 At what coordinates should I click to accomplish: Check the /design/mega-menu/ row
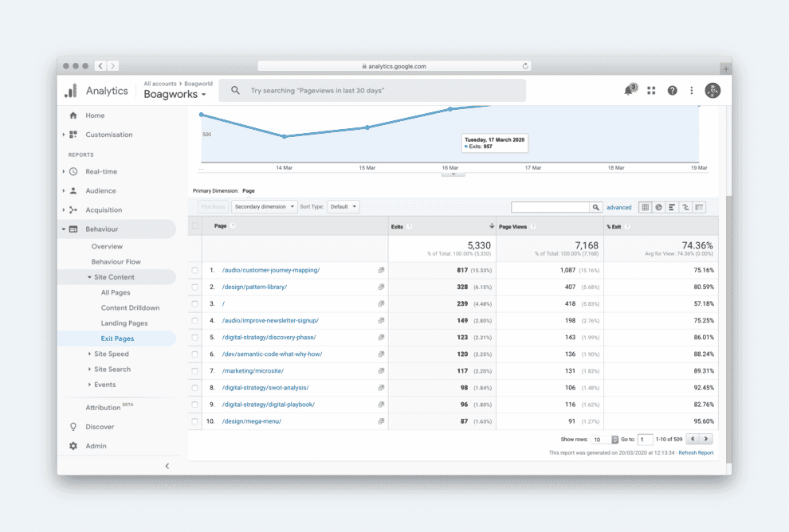[x=194, y=421]
